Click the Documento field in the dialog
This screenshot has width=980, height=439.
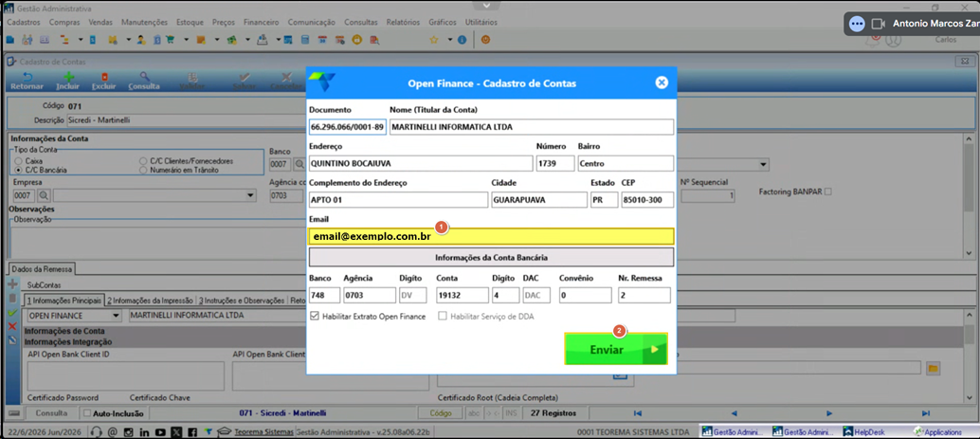(x=348, y=127)
